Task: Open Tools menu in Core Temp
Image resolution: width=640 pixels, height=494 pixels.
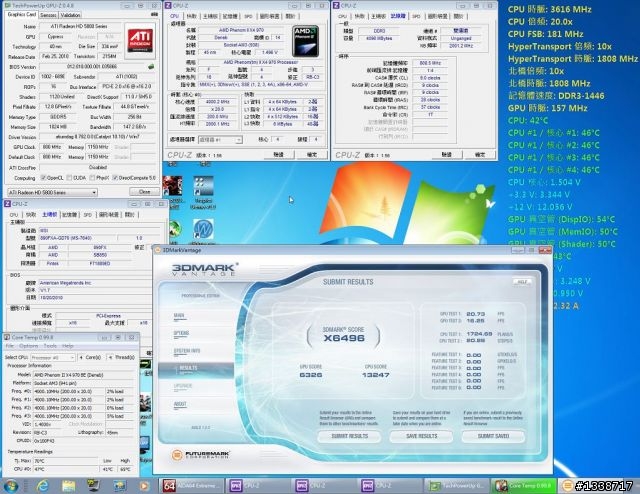Action: (x=50, y=346)
